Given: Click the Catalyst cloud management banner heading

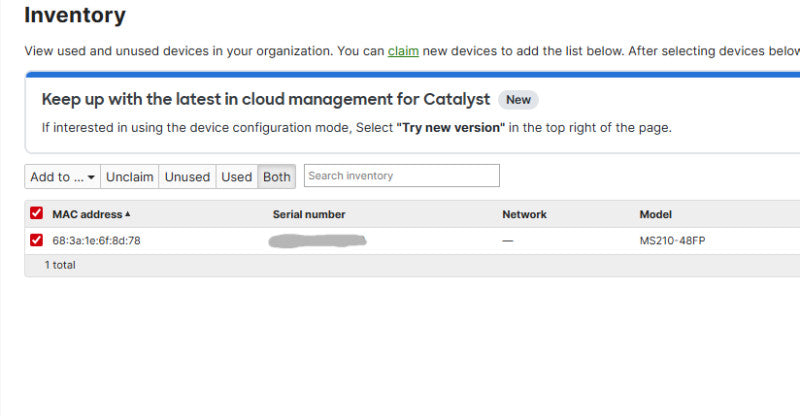Looking at the screenshot, I should [x=266, y=99].
